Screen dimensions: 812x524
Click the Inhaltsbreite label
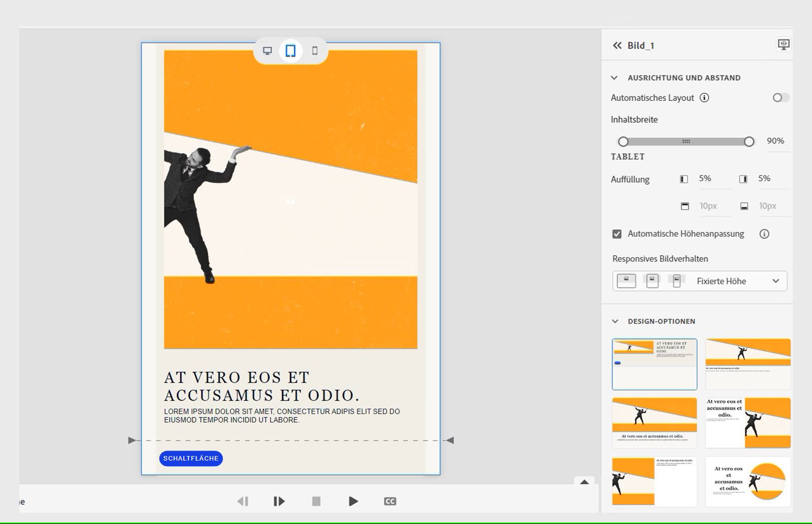pos(634,120)
